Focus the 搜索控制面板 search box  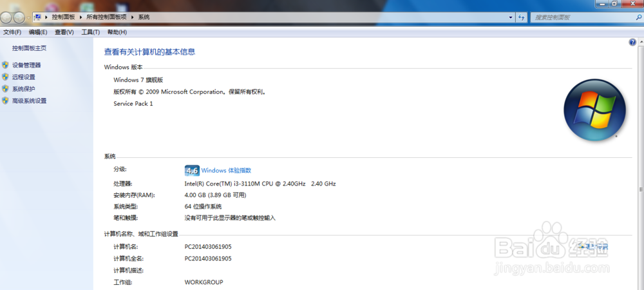(583, 17)
